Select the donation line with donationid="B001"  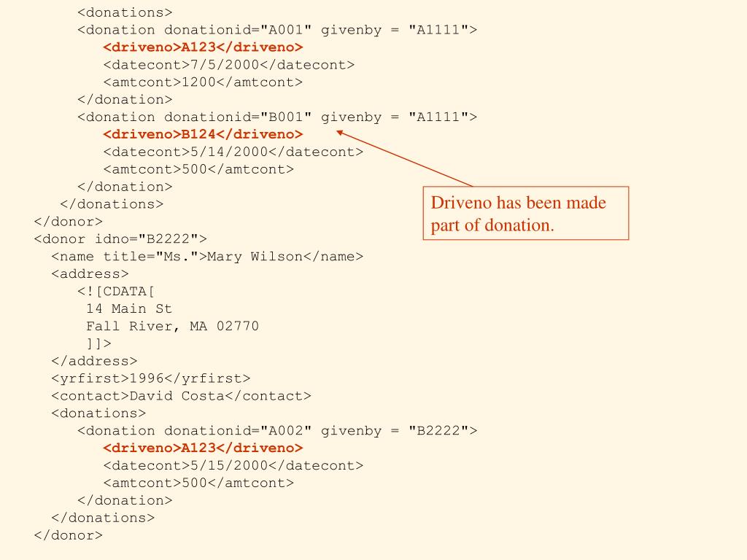point(277,117)
